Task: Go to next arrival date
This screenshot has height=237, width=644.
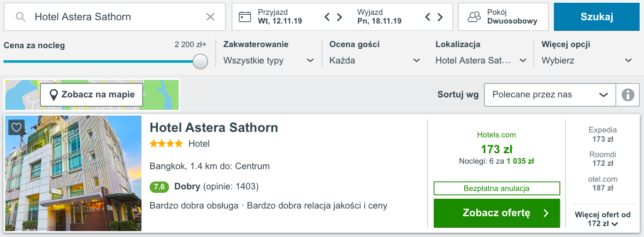Action: [x=340, y=17]
